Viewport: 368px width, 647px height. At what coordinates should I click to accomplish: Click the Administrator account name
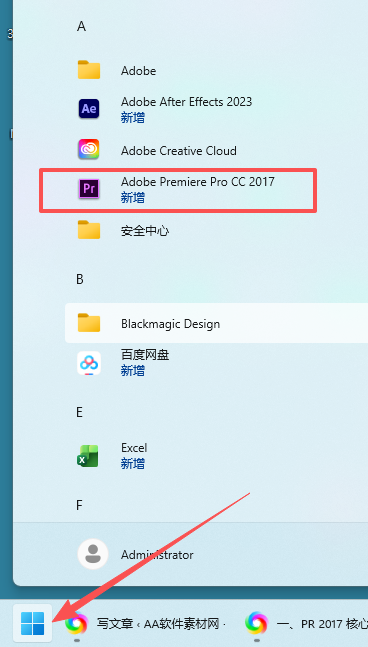pos(157,555)
